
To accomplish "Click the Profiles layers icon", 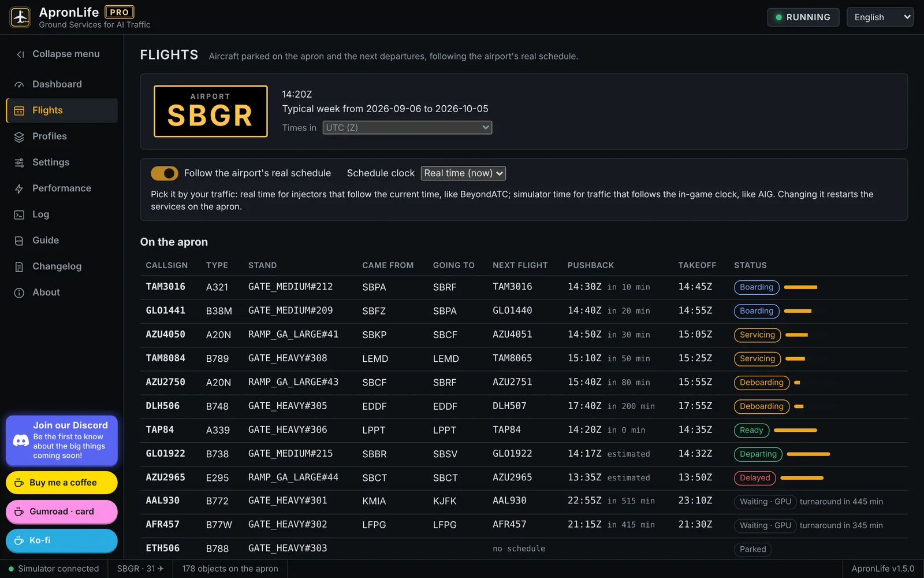I will 19,136.
